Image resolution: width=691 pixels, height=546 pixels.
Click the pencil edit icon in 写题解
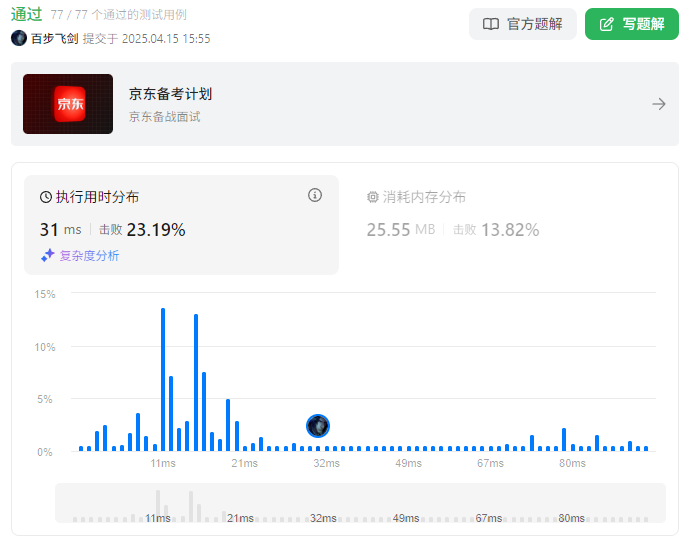tap(606, 24)
